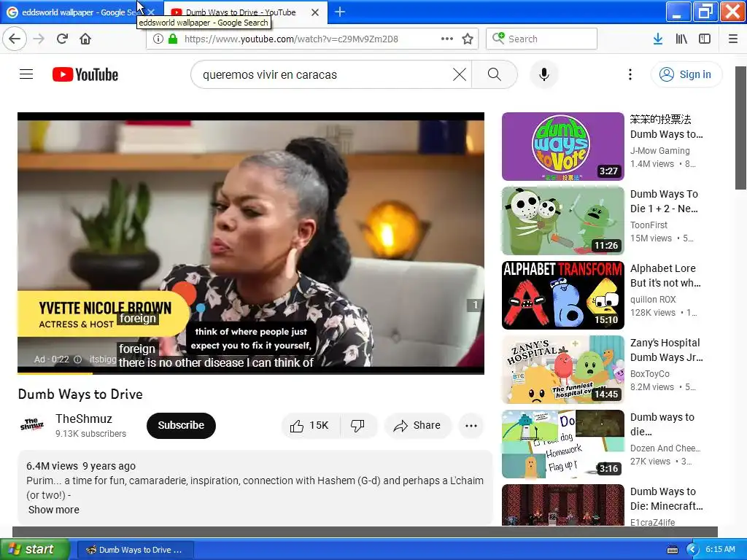Click quillon ROX channel name
This screenshot has width=747, height=560.
click(653, 299)
